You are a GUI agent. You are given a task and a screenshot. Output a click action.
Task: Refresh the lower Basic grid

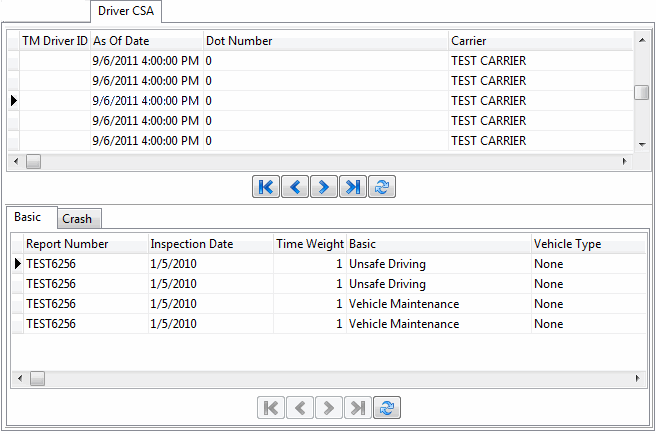tap(387, 407)
